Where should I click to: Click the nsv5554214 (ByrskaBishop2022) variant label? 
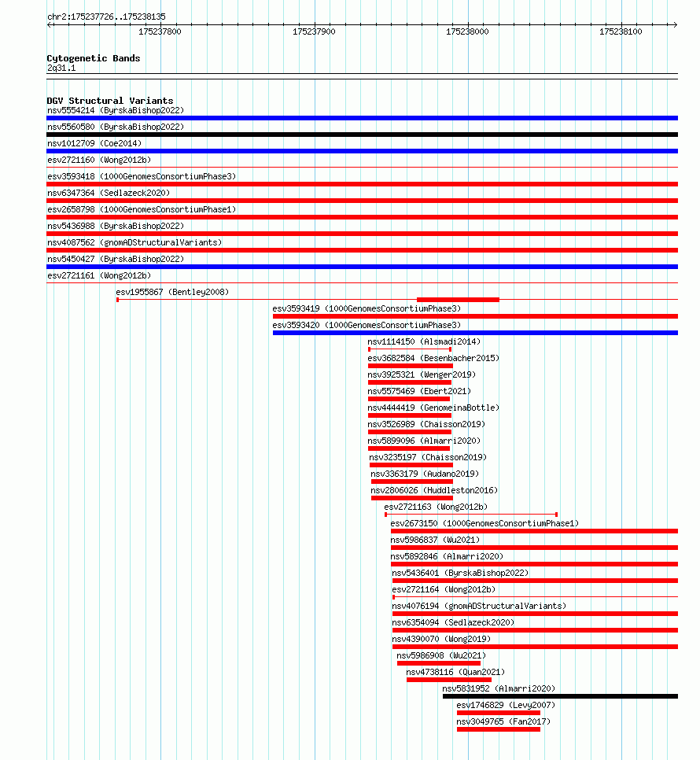tap(116, 110)
